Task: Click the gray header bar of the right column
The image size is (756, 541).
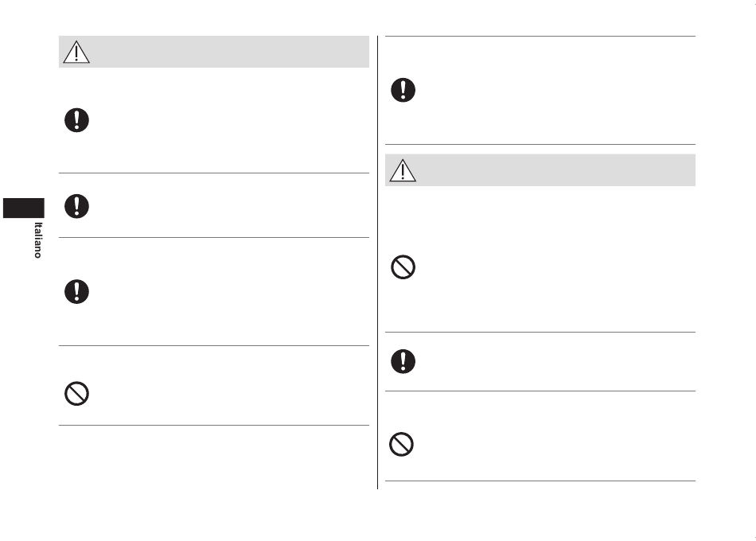Action: click(x=540, y=170)
